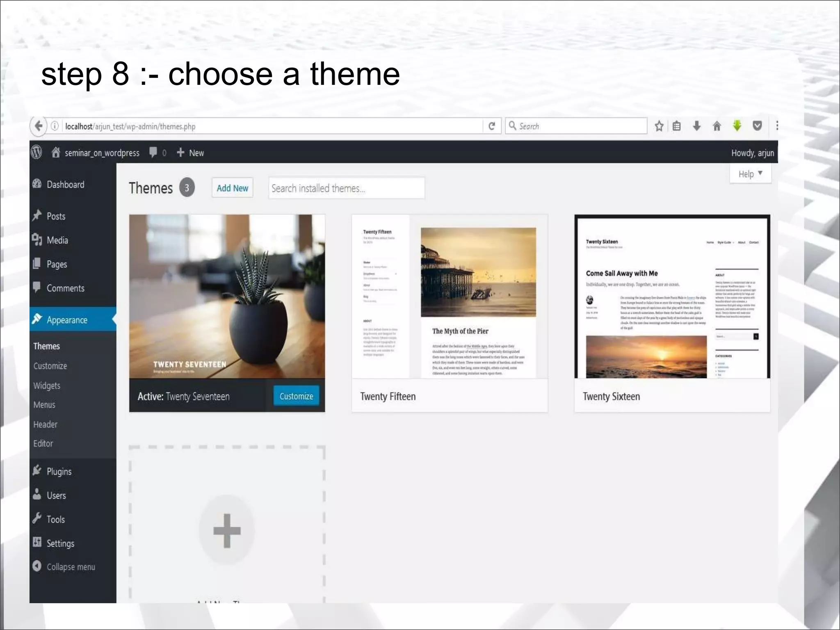This screenshot has width=840, height=630.
Task: Click the Posts pushpin icon
Action: tap(37, 215)
